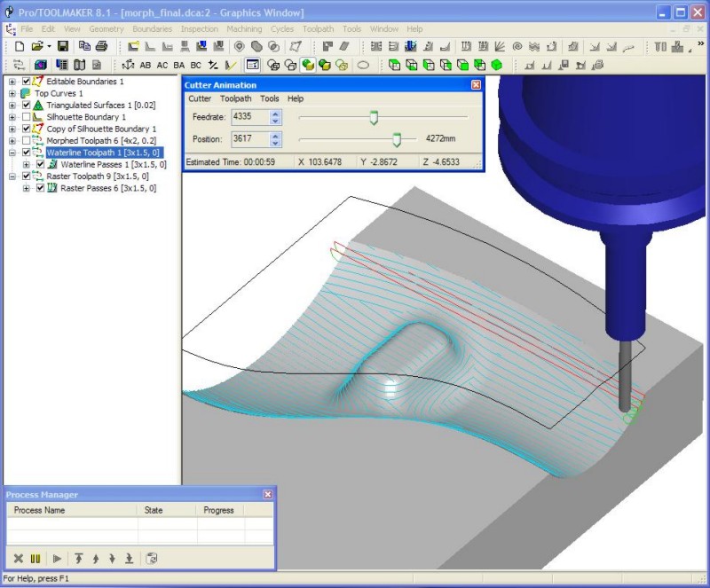
Task: Click the Feedrate input field
Action: [250, 117]
